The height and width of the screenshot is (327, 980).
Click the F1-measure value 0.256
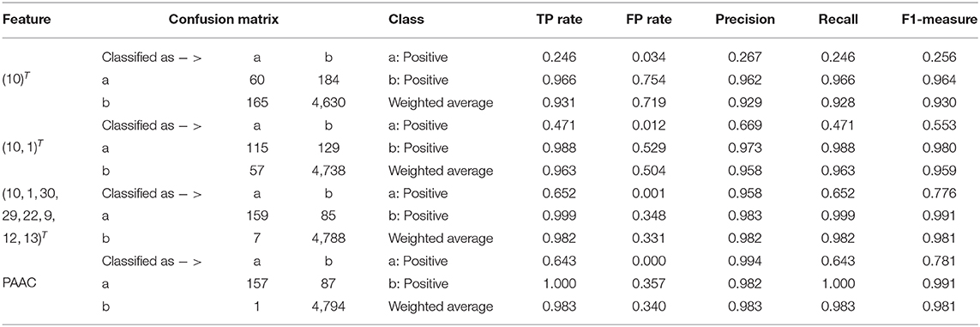(941, 58)
